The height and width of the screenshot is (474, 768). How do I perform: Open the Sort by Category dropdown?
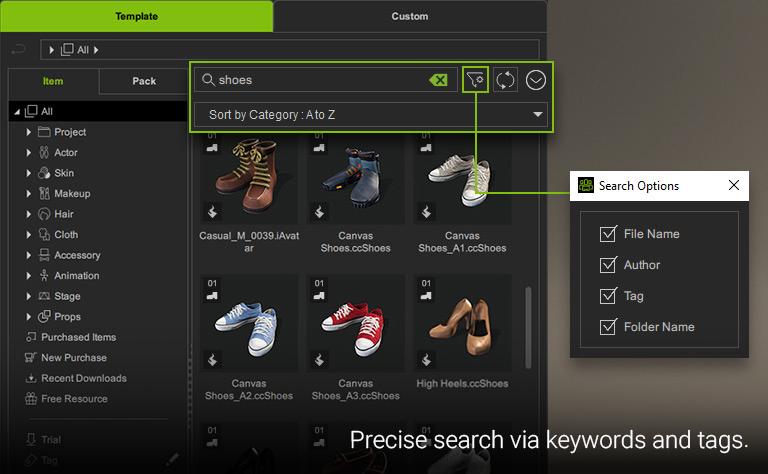pyautogui.click(x=370, y=115)
